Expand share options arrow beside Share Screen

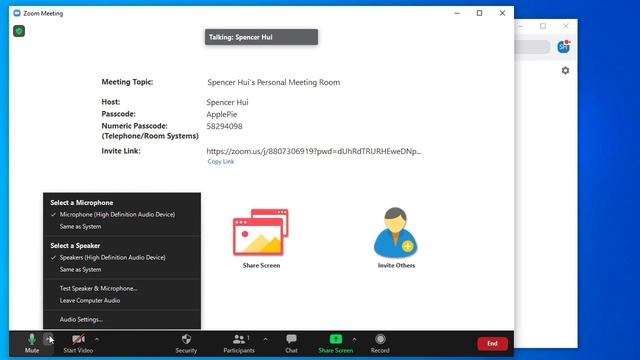354,339
